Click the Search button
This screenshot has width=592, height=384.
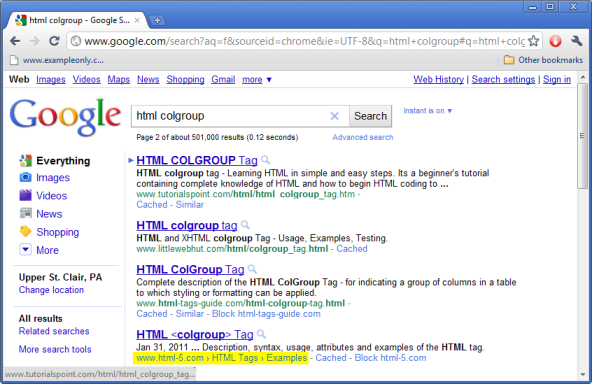click(370, 116)
